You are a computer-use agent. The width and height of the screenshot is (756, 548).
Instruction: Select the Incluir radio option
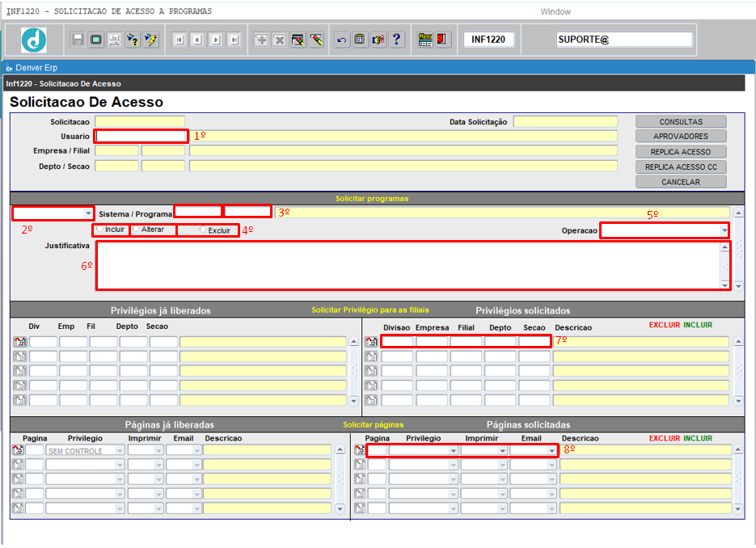click(x=99, y=230)
